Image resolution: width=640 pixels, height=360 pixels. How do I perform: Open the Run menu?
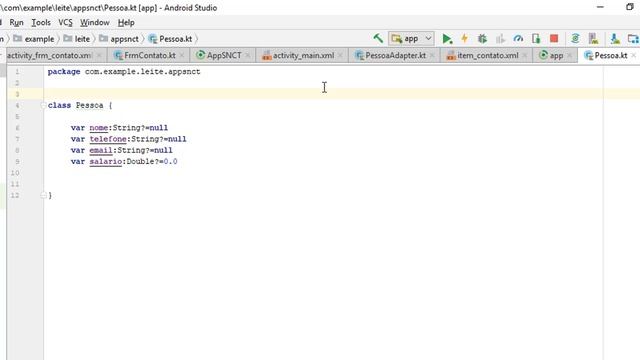coord(16,22)
